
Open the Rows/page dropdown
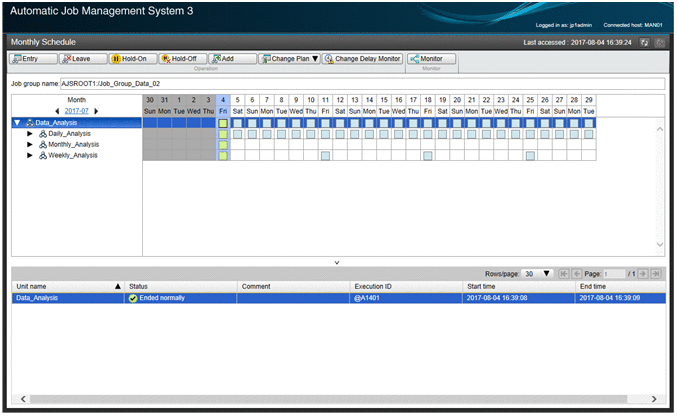tap(540, 273)
